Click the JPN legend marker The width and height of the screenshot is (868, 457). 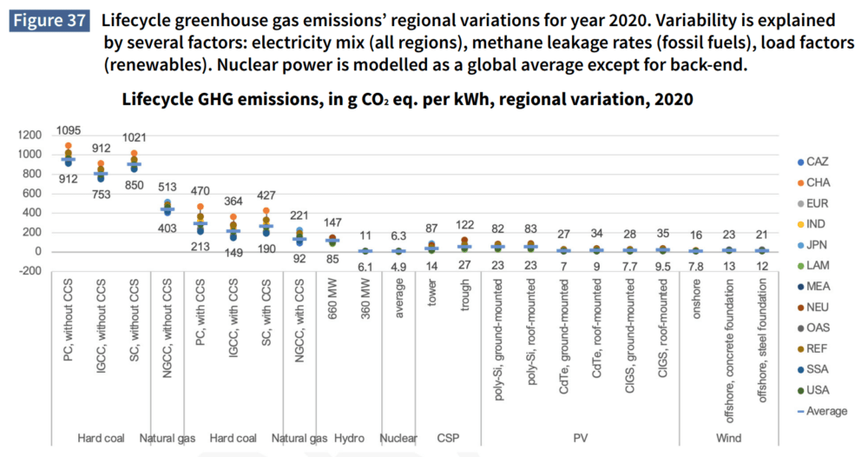pos(799,246)
